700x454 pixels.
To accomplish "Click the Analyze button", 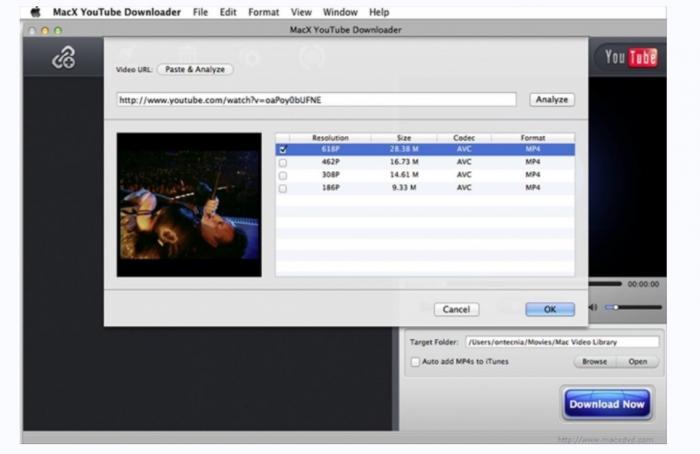I will click(552, 100).
